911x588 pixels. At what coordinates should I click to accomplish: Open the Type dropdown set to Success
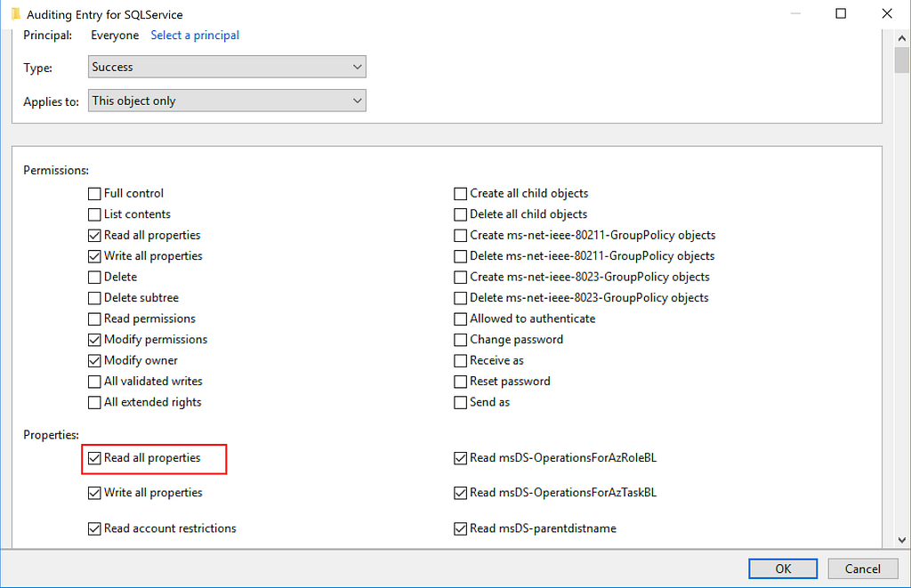click(227, 67)
